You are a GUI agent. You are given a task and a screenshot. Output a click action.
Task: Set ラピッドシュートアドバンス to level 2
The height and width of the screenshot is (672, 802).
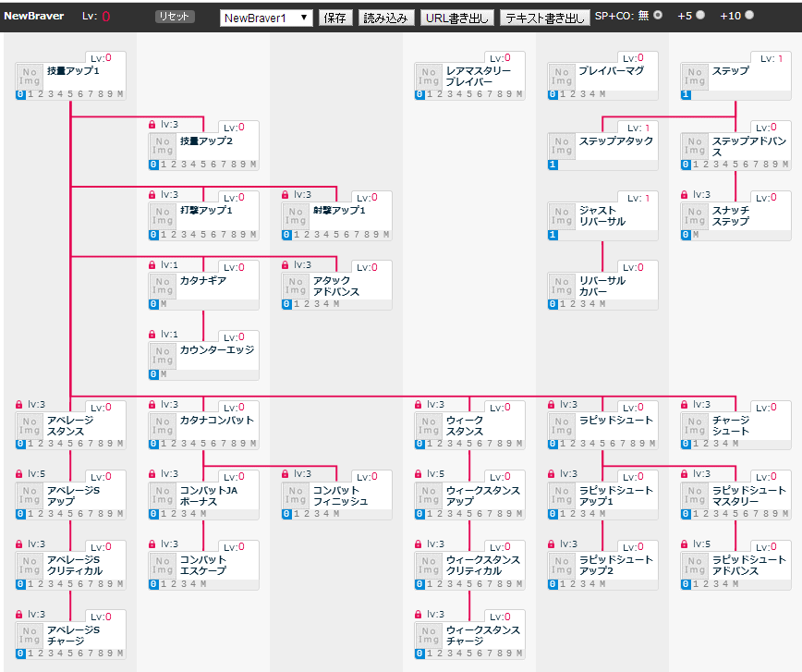pos(706,584)
